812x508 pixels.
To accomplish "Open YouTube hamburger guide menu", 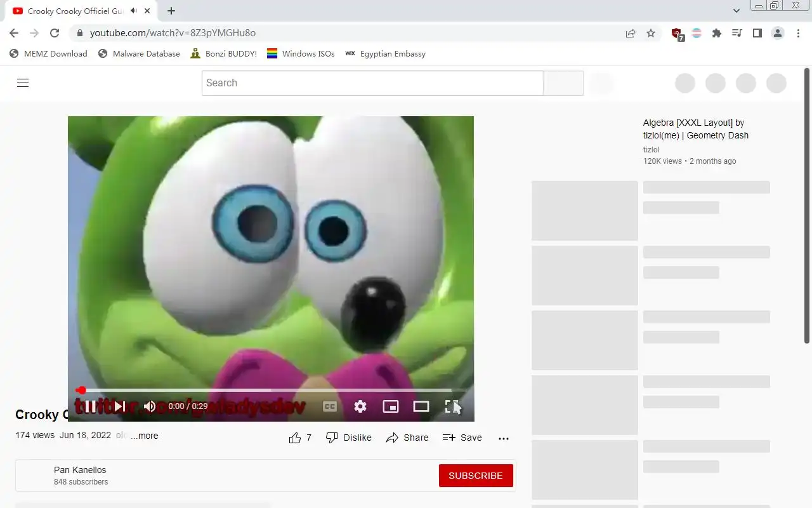I will [x=23, y=83].
